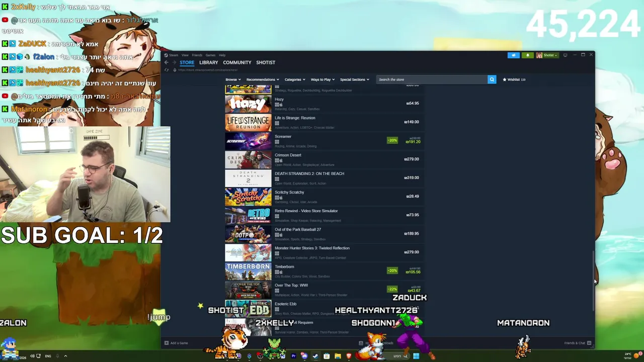This screenshot has width=644, height=362.
Task: Open Hozy game thumbnail
Action: coord(248,104)
